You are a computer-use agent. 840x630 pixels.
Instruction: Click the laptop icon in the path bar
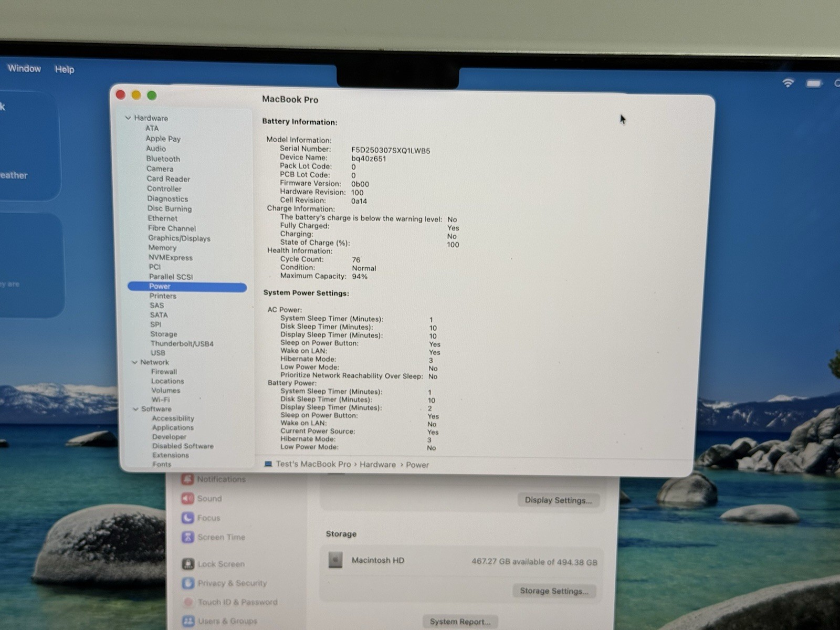click(268, 464)
